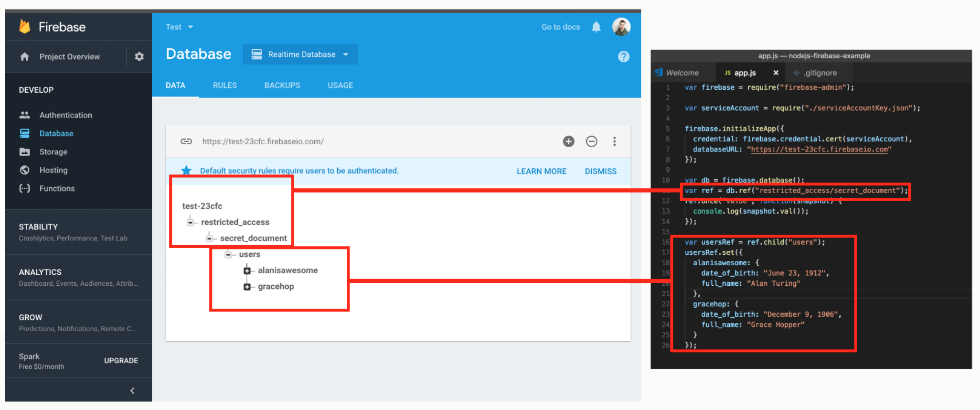
Task: Collapse the Firebase sidebar chevron
Action: [x=132, y=390]
